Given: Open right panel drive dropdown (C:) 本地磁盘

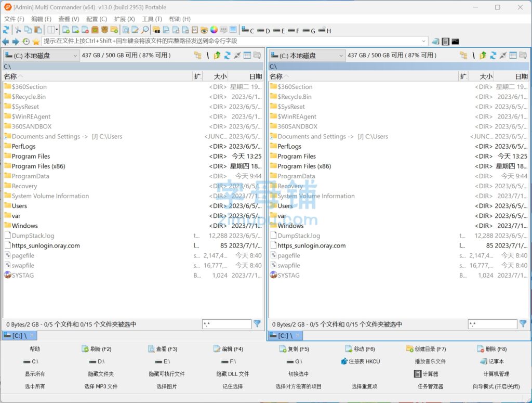Looking at the screenshot, I should (307, 55).
